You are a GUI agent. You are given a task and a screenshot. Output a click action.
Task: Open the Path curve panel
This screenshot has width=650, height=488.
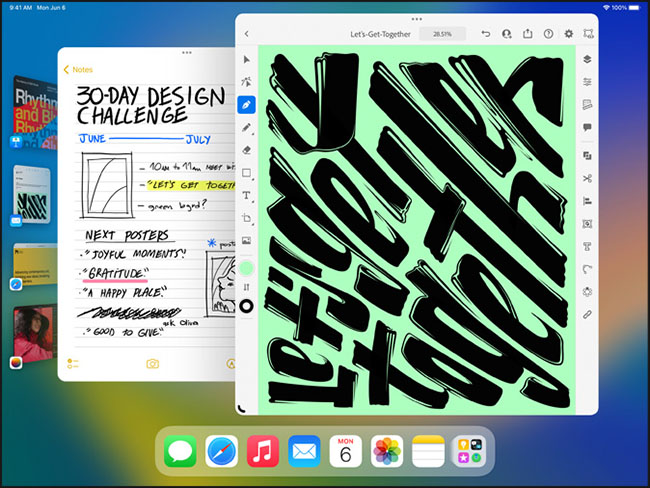click(587, 269)
